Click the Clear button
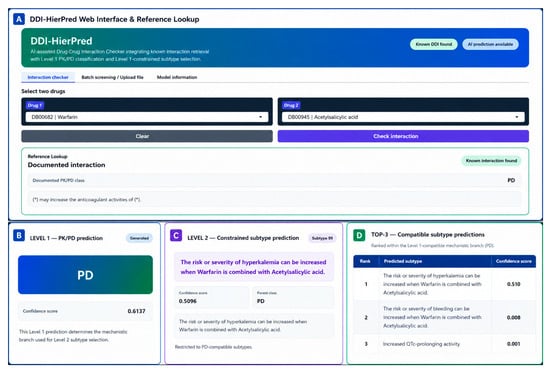The image size is (550, 371). [147, 136]
